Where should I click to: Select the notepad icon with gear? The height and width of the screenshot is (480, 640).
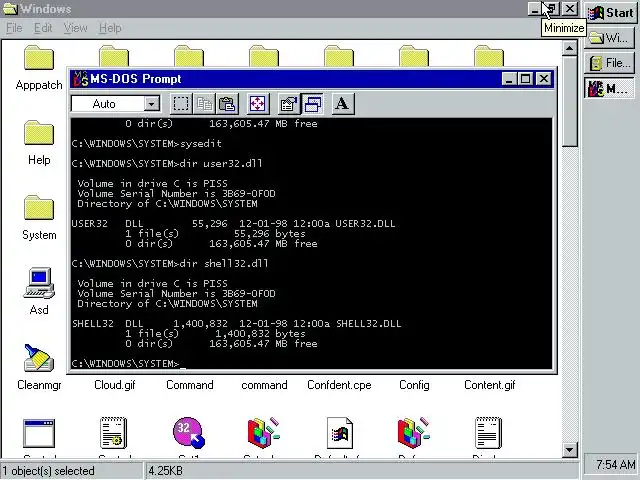pyautogui.click(x=113, y=433)
